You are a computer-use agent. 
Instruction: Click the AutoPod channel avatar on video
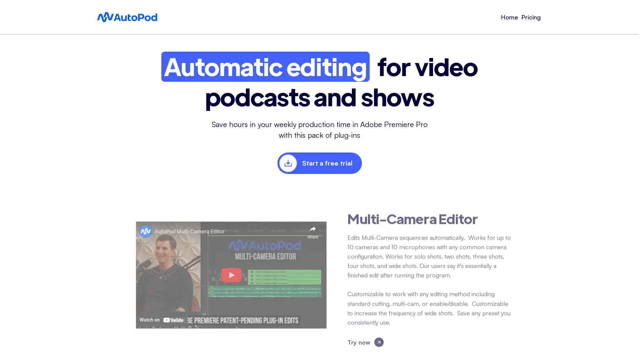coord(146,231)
